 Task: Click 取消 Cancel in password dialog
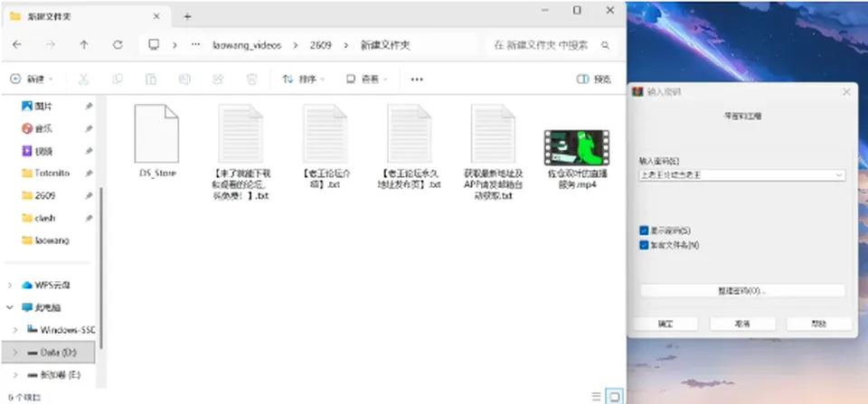pos(741,324)
